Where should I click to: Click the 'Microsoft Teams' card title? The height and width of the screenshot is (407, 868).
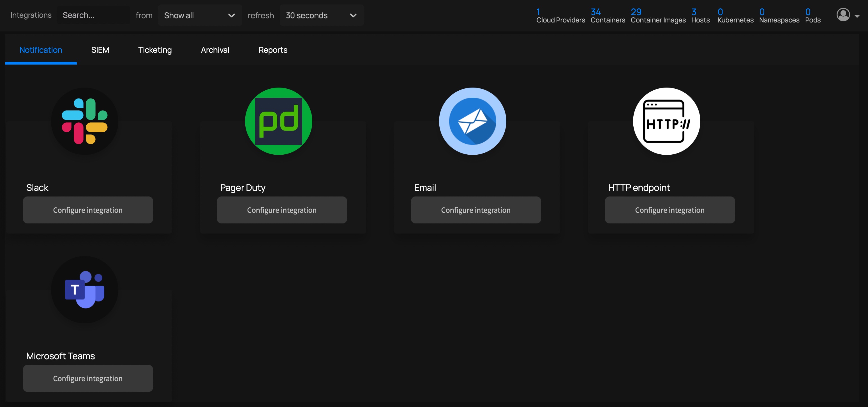point(61,356)
